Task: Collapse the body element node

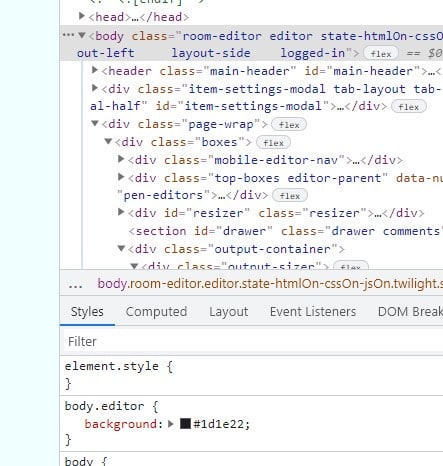Action: [82, 35]
